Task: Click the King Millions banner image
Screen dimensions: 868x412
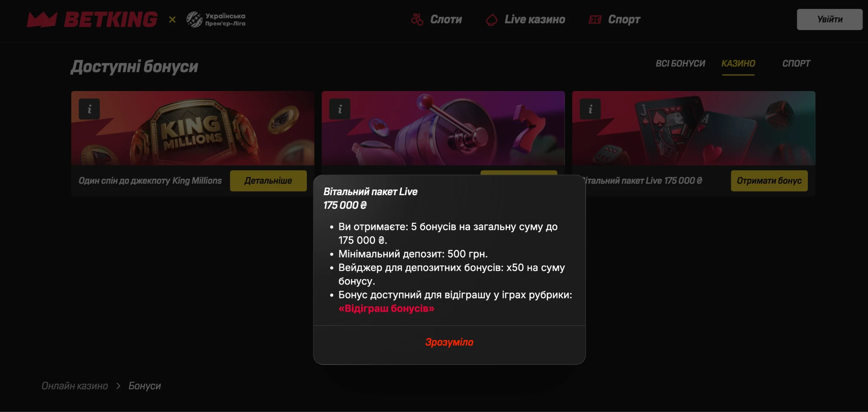Action: pyautogui.click(x=193, y=128)
